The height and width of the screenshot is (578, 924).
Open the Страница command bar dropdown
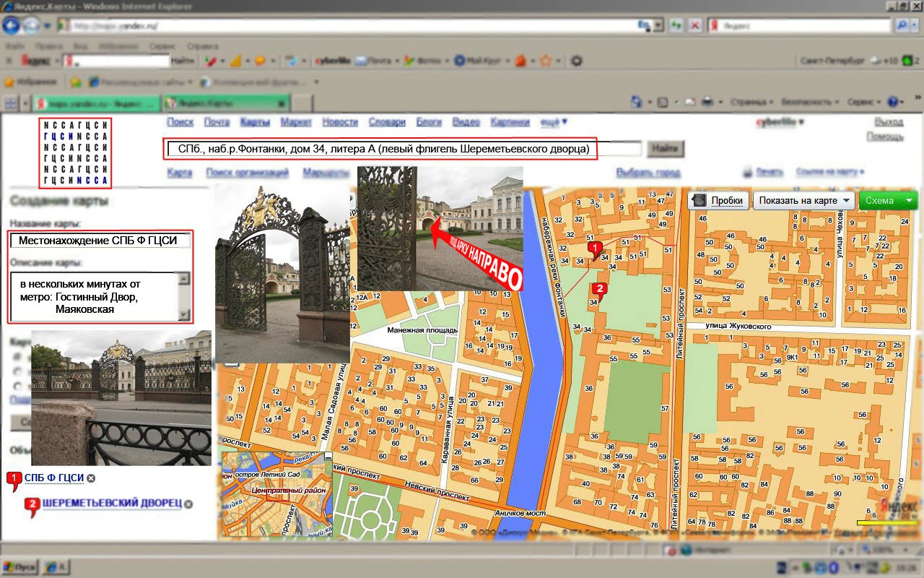tap(751, 103)
